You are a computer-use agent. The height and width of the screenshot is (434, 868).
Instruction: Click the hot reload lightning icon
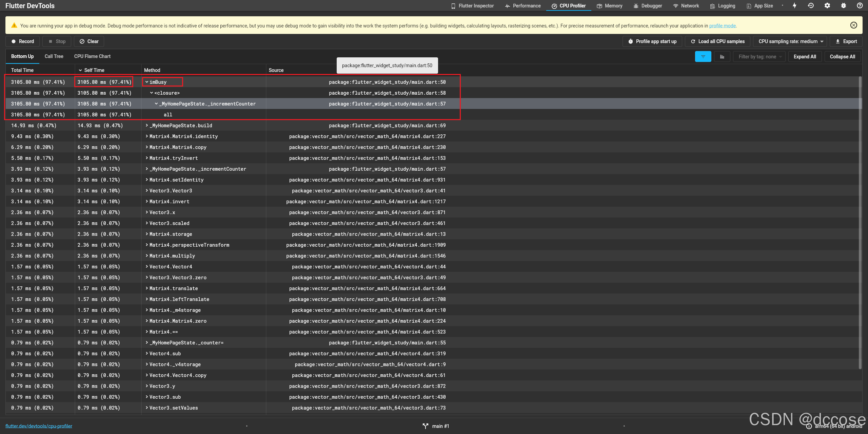pyautogui.click(x=794, y=5)
